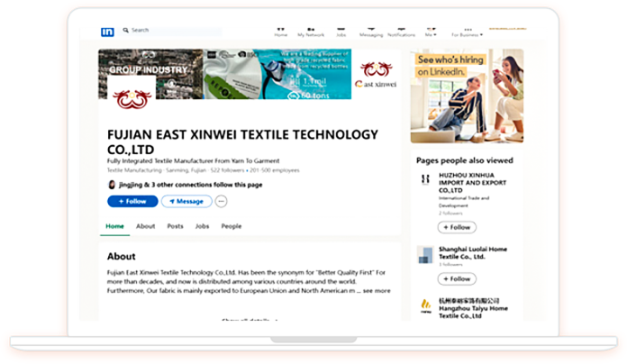
Task: Open the People tab
Action: (x=232, y=226)
